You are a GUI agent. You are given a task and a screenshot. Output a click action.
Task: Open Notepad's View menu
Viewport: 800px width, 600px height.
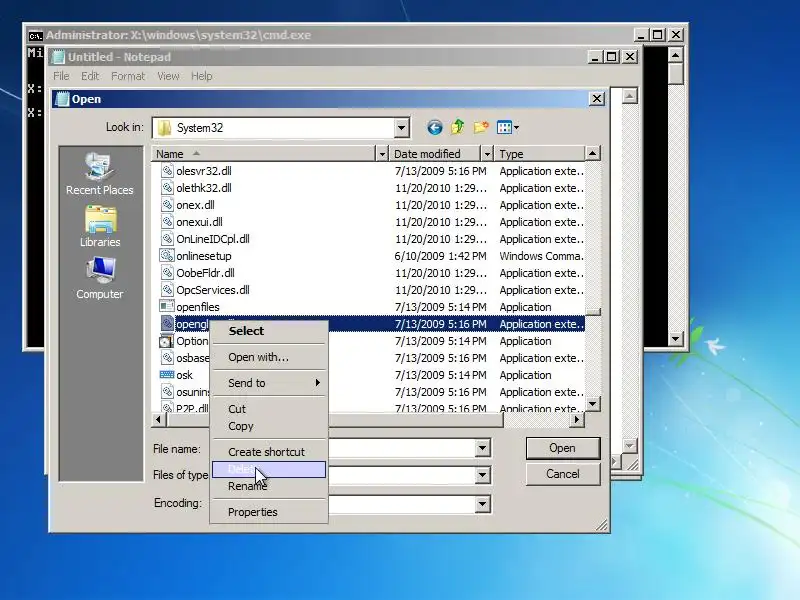point(168,76)
